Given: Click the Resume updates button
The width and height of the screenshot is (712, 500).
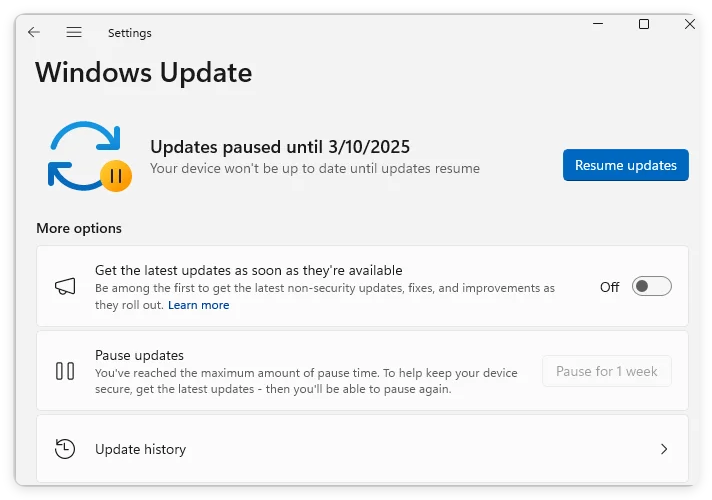Looking at the screenshot, I should click(x=625, y=165).
